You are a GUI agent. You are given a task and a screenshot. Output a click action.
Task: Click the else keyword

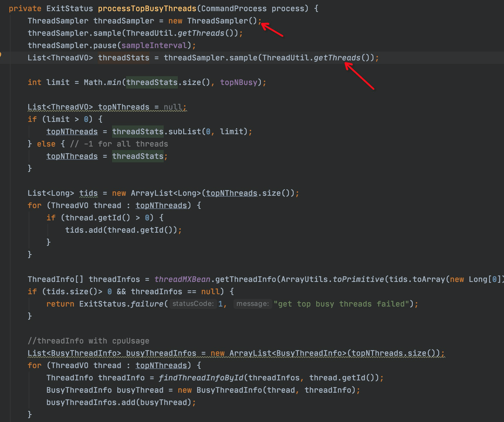tap(46, 144)
